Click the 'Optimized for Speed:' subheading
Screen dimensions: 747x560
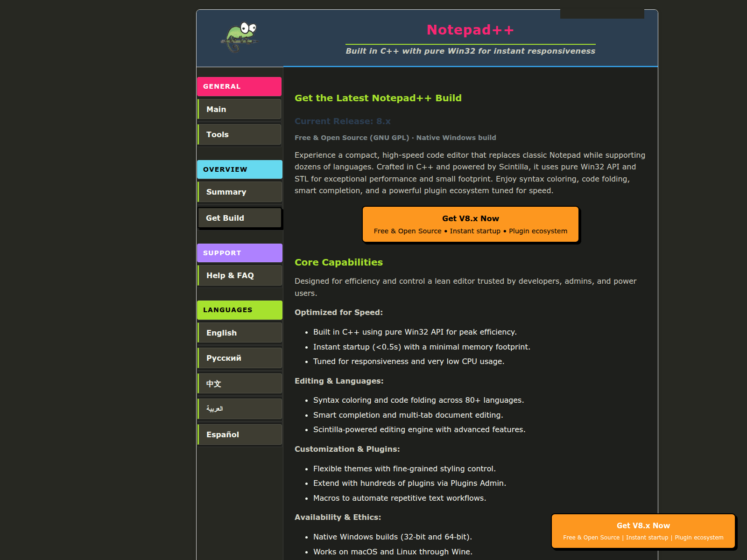tap(338, 313)
